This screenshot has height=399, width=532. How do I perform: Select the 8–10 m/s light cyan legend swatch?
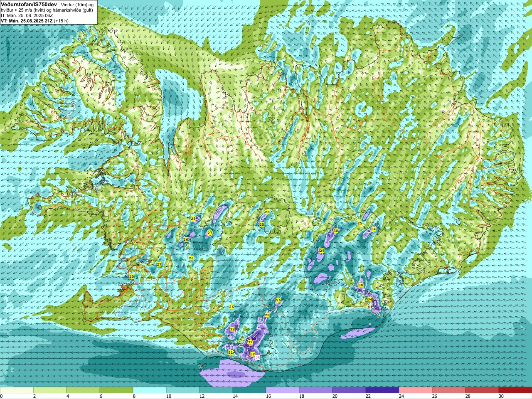(150, 390)
